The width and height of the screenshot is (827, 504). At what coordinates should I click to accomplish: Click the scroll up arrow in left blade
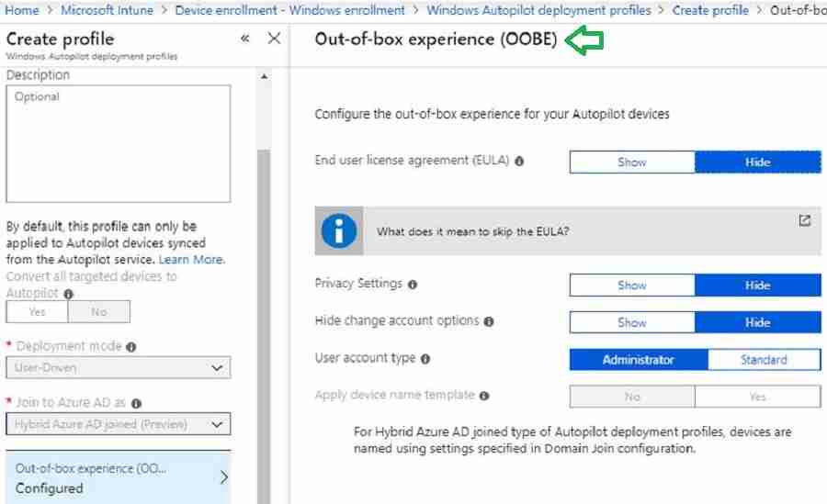click(x=264, y=77)
